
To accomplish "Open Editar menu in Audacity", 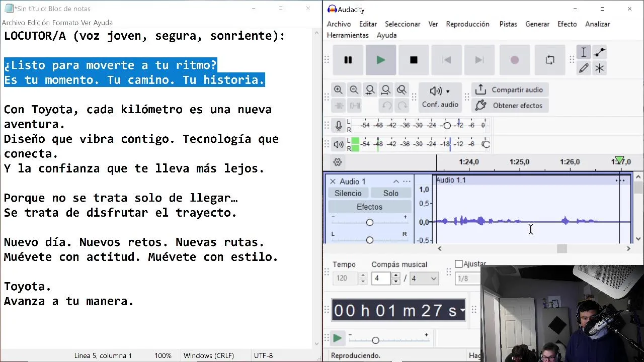I will click(368, 24).
